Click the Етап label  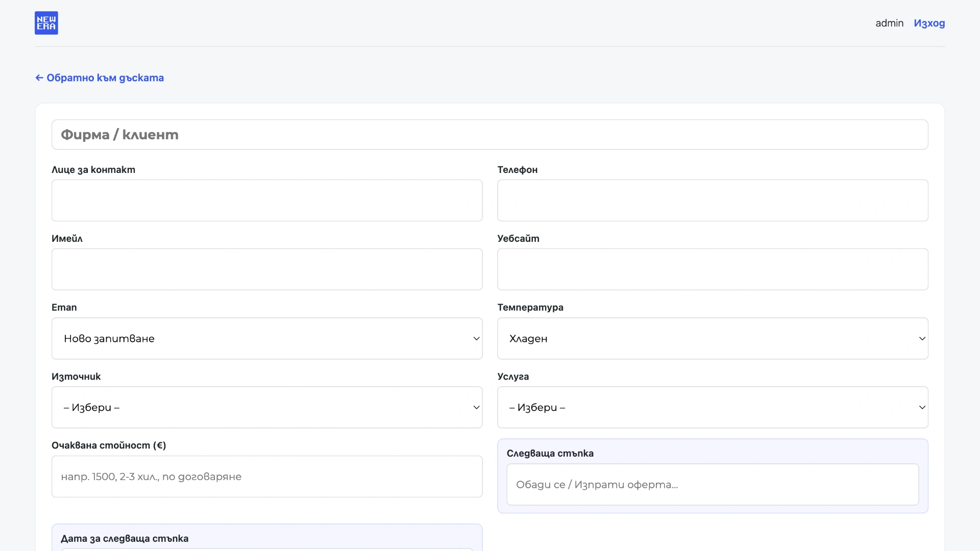[64, 308]
